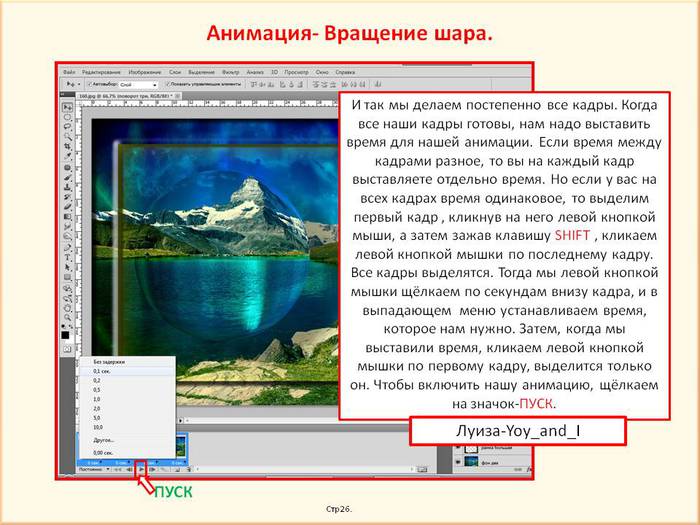Open the Фильтр menu
This screenshot has height=525, width=700.
231,72
